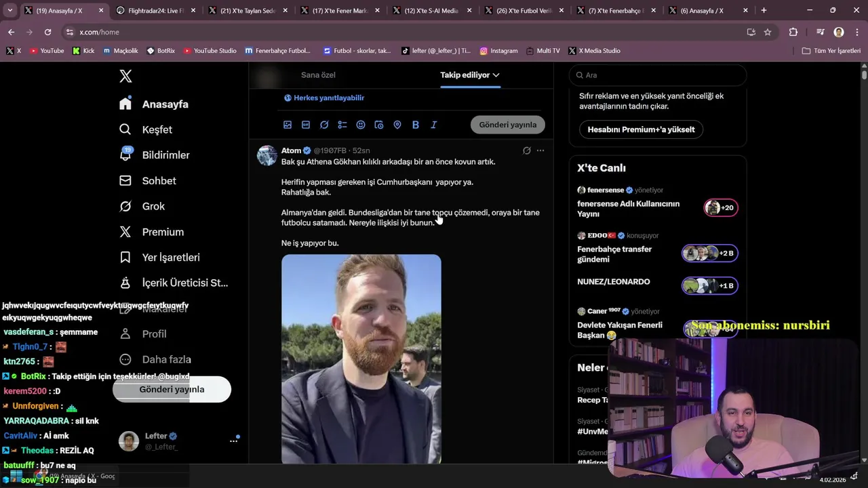Add poll icon in composer
The width and height of the screenshot is (868, 488).
click(342, 125)
